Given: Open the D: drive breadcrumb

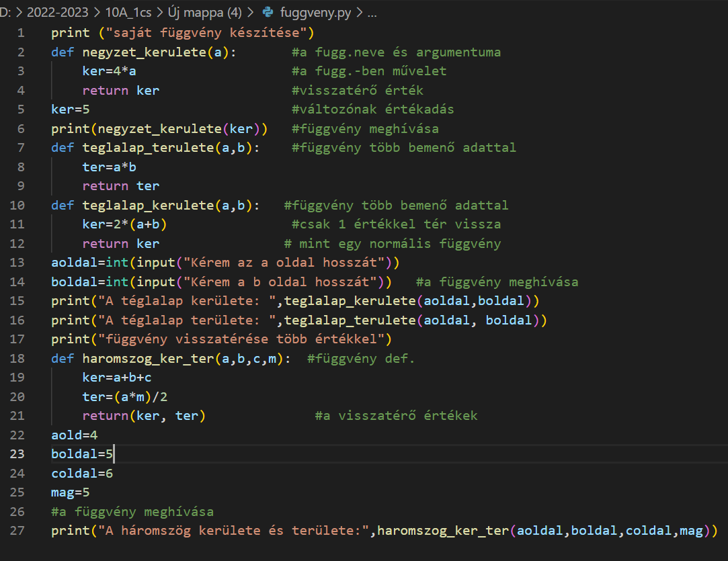Looking at the screenshot, I should coord(5,12).
